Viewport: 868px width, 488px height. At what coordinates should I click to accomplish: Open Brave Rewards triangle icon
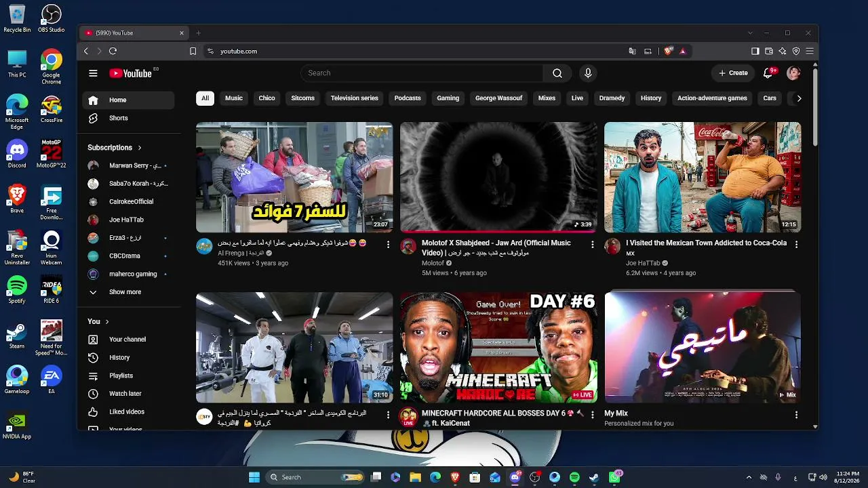coord(683,51)
